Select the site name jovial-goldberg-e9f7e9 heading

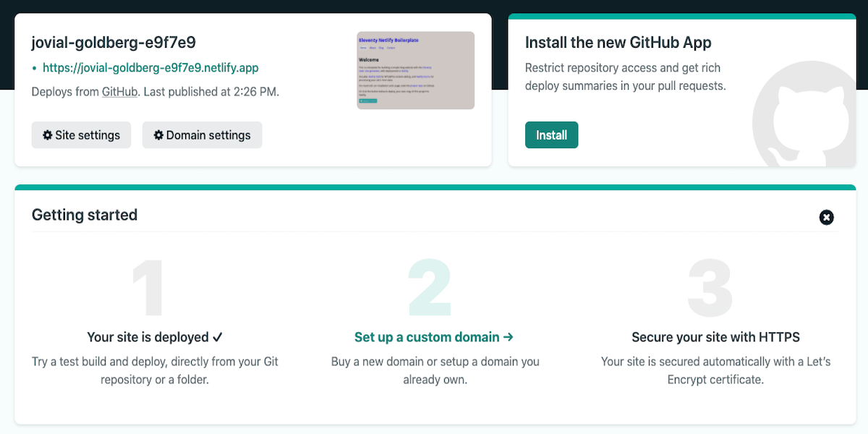point(114,42)
